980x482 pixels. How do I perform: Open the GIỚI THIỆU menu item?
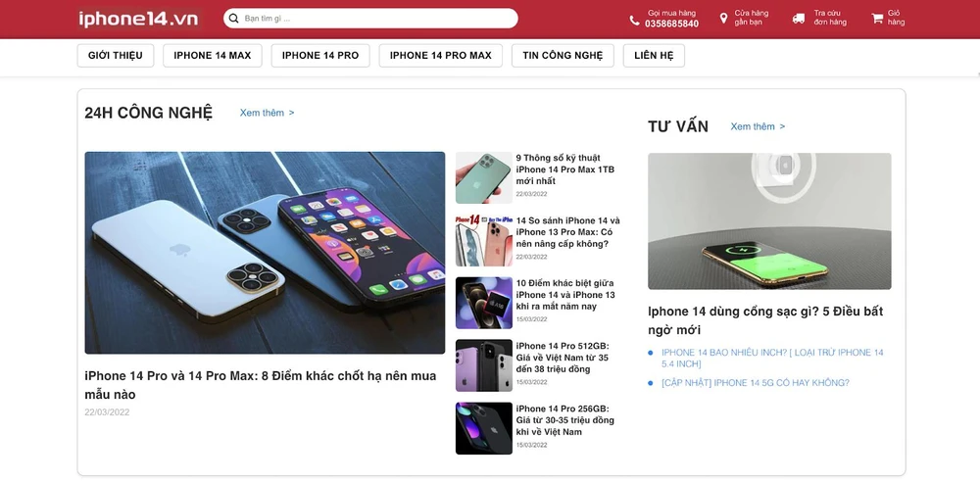coord(116,56)
